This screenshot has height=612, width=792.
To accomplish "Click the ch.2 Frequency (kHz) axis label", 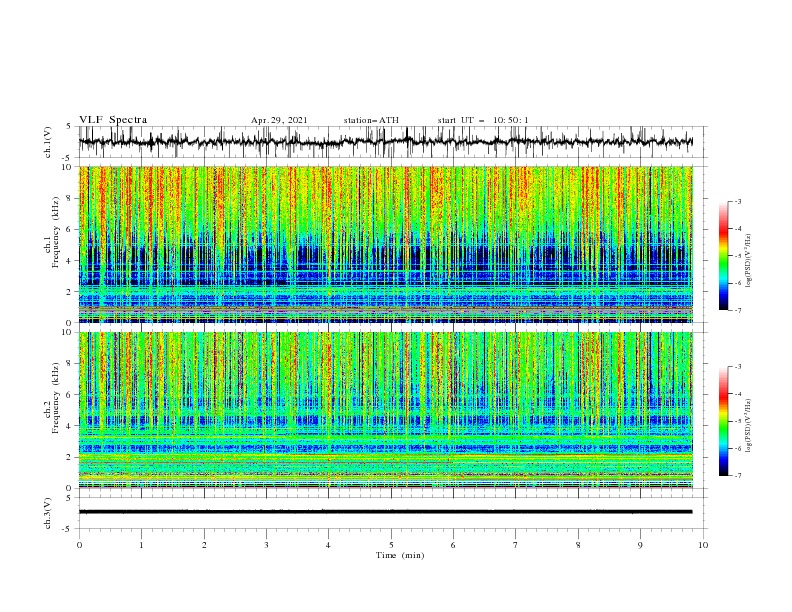I will pyautogui.click(x=52, y=398).
